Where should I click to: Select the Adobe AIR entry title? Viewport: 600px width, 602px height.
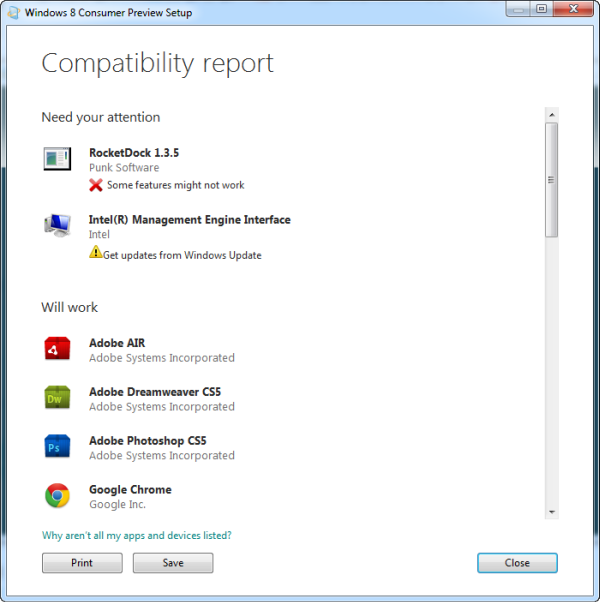117,343
